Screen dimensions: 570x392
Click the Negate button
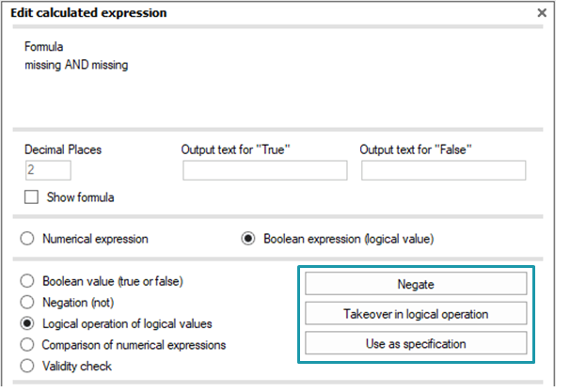(416, 284)
